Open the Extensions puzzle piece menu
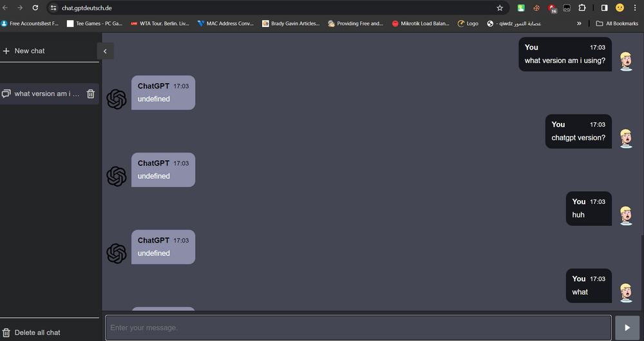644x341 pixels. click(x=582, y=8)
